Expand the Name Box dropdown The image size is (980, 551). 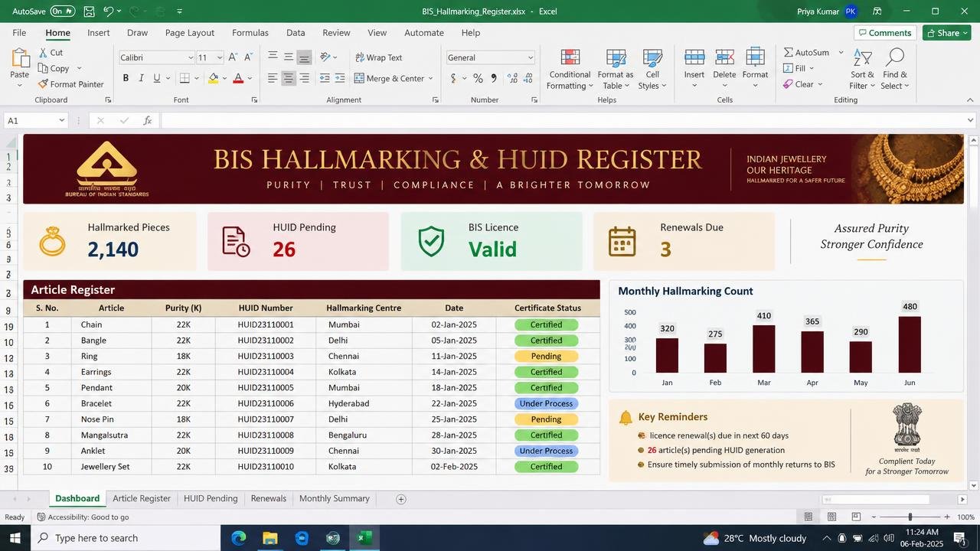tap(61, 121)
